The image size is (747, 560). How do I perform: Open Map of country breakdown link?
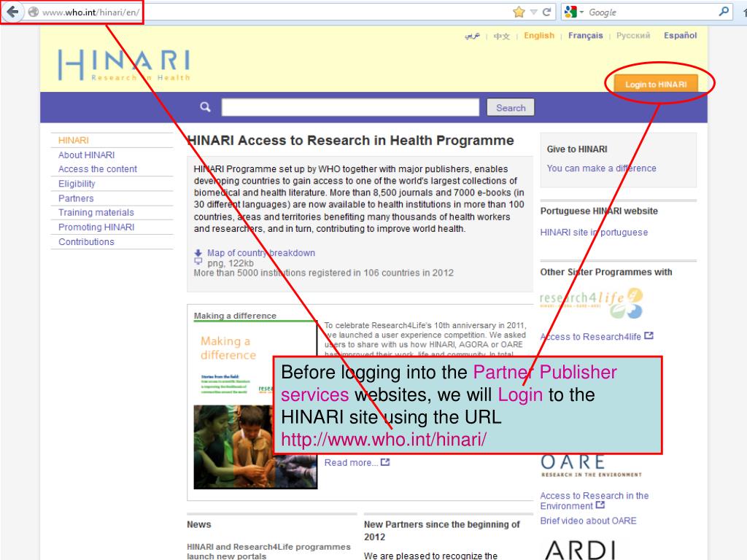pyautogui.click(x=261, y=253)
